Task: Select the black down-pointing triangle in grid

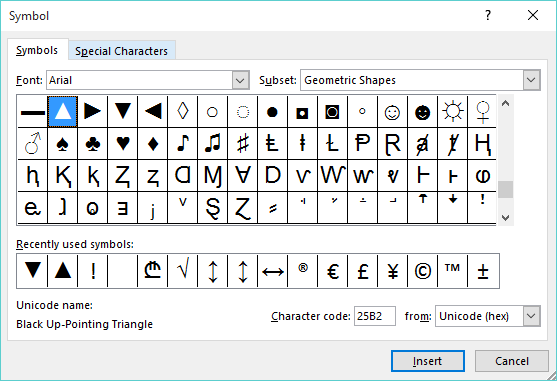Action: (123, 112)
